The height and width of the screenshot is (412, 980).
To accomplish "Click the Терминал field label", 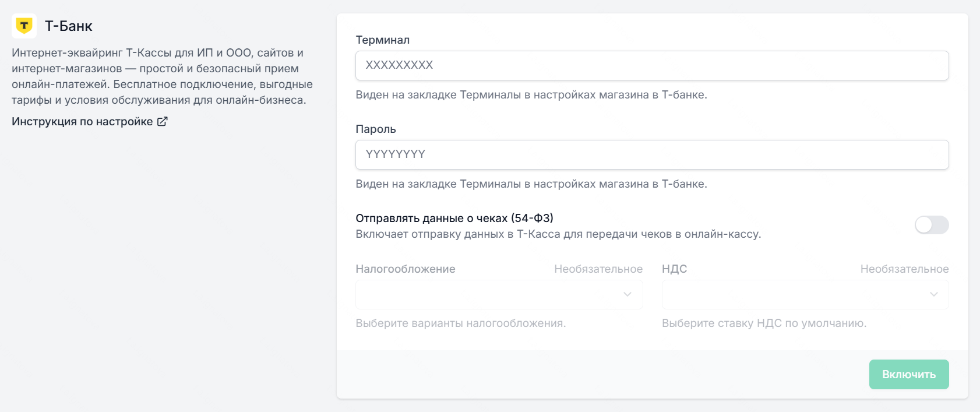I will point(383,40).
